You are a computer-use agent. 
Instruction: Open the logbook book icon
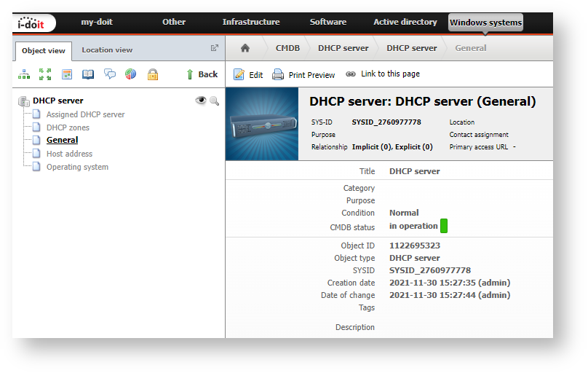pos(88,74)
